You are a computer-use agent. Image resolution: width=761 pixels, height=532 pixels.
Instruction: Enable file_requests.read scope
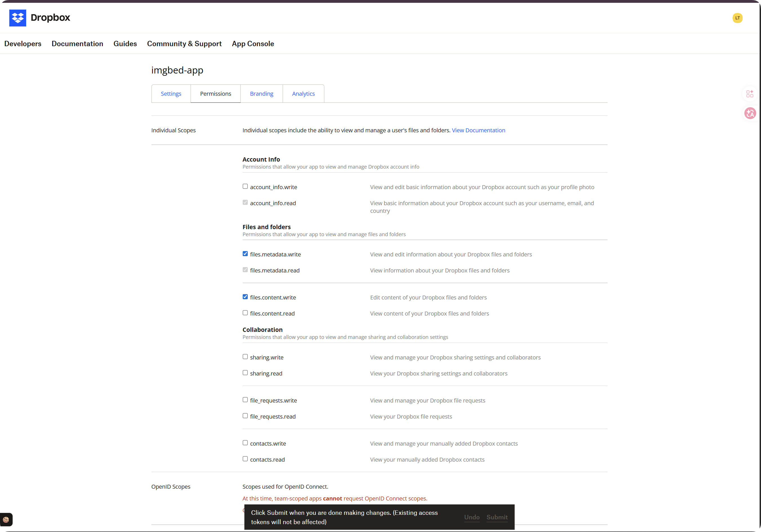[245, 416]
